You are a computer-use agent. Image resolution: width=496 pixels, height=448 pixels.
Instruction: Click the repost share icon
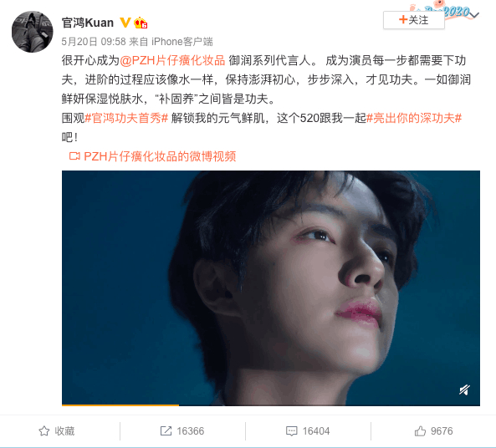pos(166,431)
